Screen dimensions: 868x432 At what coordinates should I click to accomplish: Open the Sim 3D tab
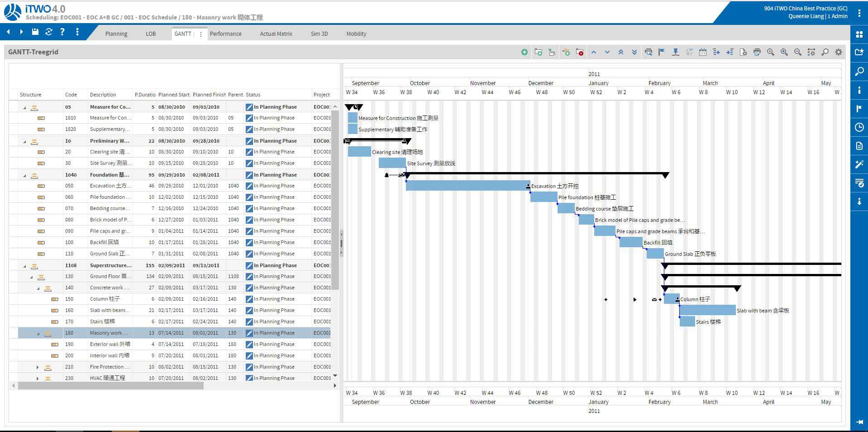(x=319, y=34)
